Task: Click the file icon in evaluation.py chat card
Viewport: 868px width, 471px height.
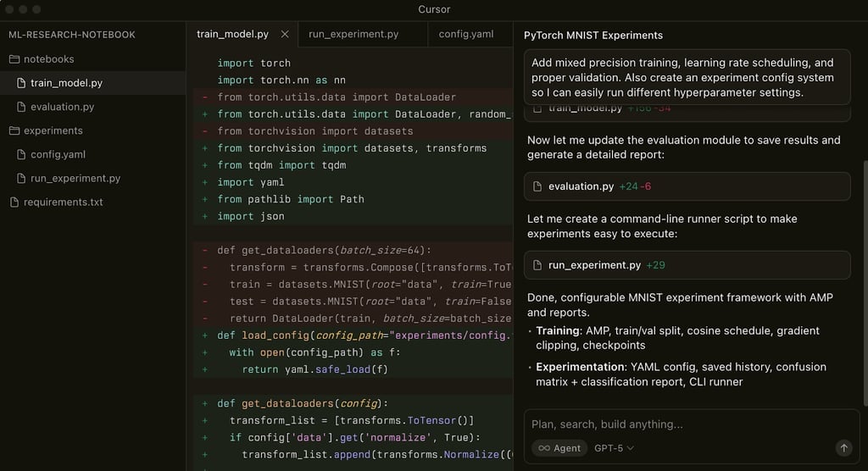Action: [537, 186]
